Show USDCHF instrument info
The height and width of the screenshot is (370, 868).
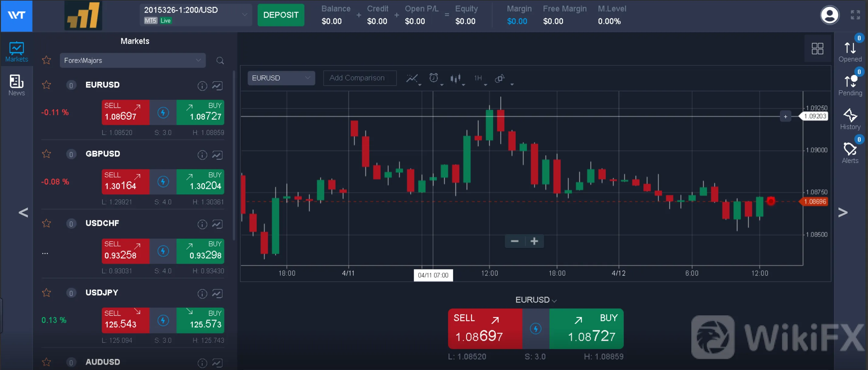[x=202, y=224]
